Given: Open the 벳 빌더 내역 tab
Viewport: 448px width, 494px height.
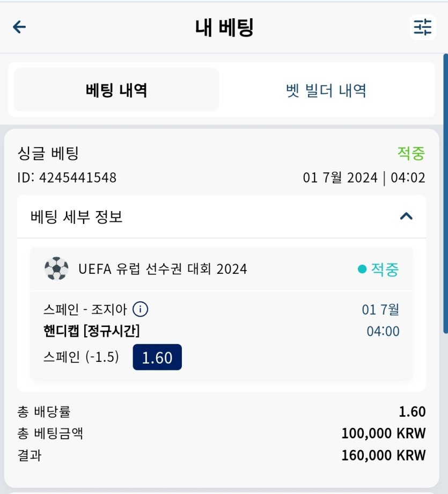Looking at the screenshot, I should coord(326,91).
